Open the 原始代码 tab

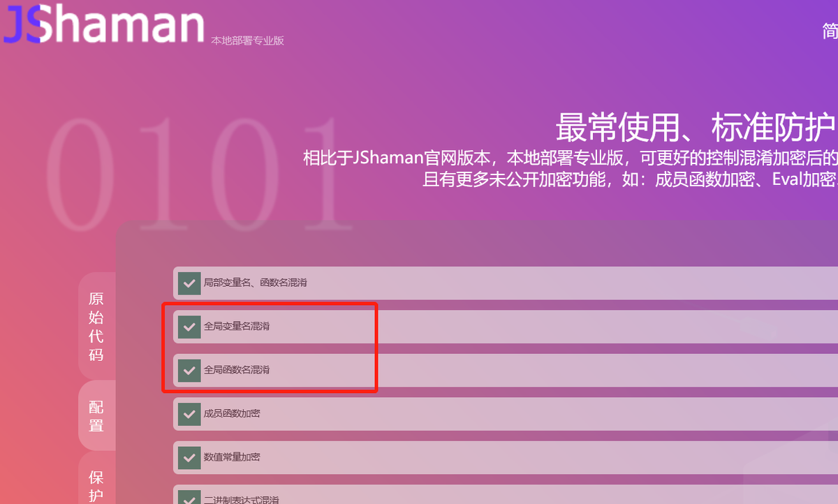pyautogui.click(x=96, y=326)
